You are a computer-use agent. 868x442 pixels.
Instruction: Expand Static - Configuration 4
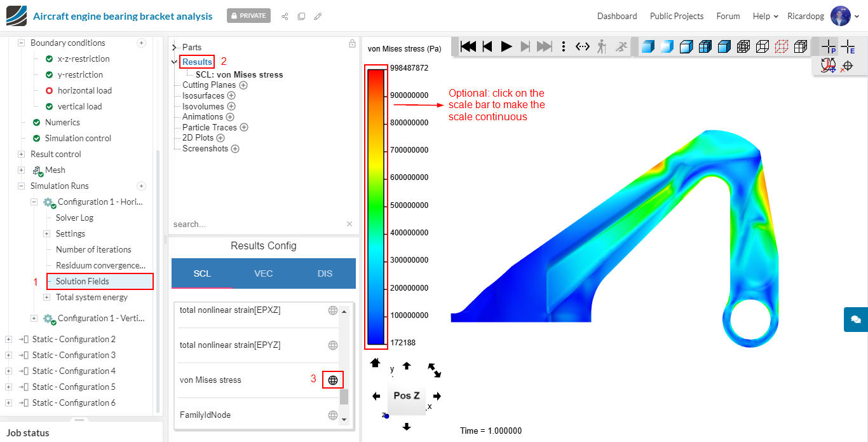pyautogui.click(x=8, y=371)
